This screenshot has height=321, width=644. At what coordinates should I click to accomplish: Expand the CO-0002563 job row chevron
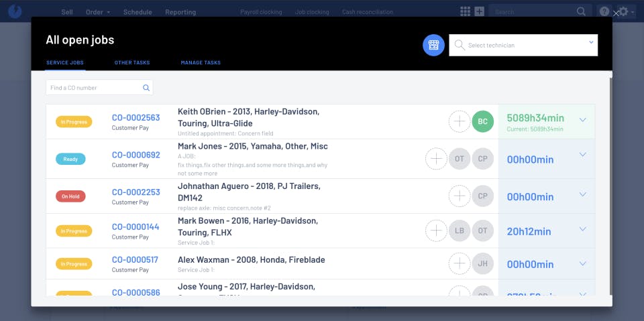582,120
